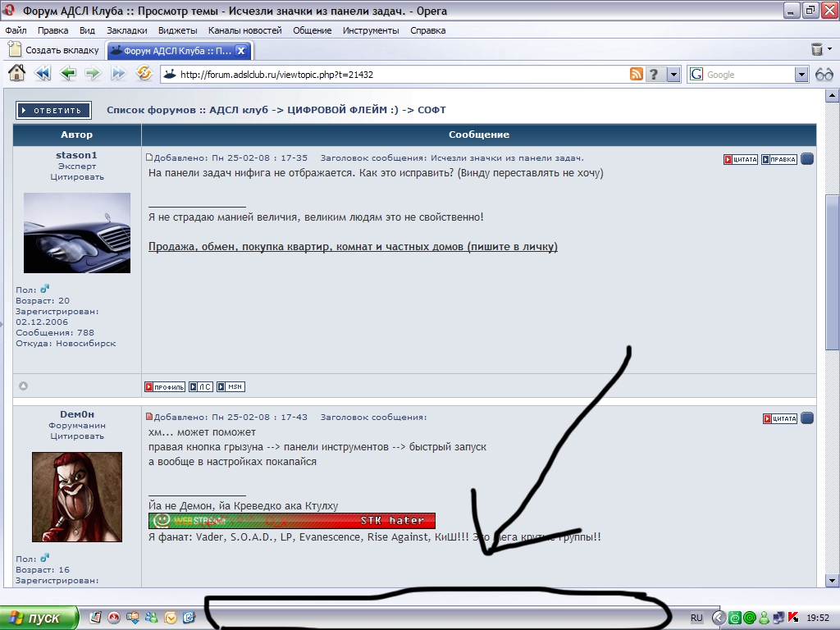Viewport: 840px width, 630px height.
Task: Click Создать вкладку new tab button
Action: tap(54, 50)
